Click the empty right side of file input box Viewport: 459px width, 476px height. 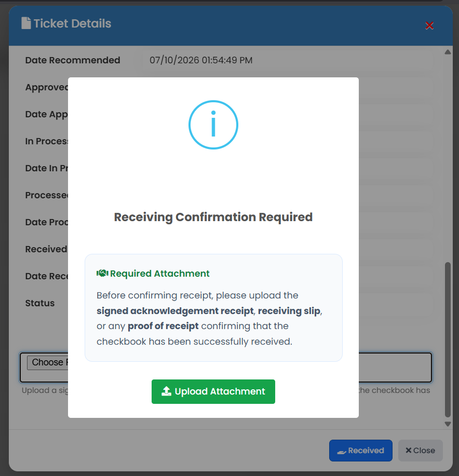coord(395,368)
